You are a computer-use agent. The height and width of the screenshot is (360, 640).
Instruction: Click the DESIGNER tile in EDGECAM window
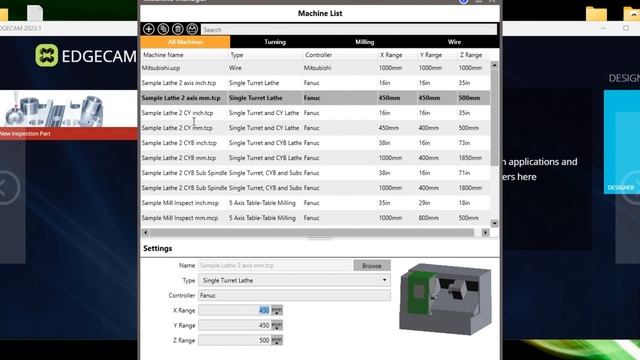point(622,142)
